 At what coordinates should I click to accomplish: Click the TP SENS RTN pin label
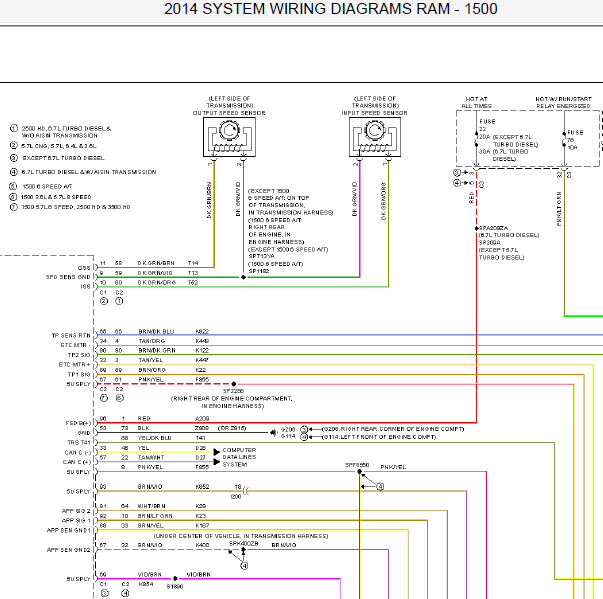click(x=71, y=335)
